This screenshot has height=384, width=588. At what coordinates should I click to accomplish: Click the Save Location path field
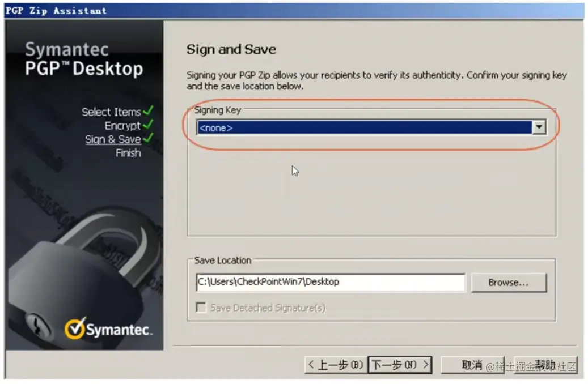(x=331, y=281)
